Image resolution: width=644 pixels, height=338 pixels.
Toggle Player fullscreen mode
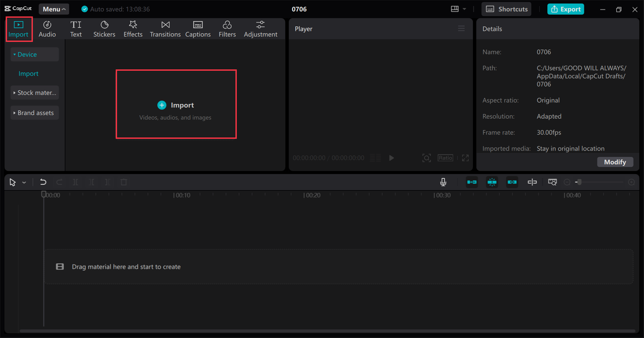pos(465,158)
